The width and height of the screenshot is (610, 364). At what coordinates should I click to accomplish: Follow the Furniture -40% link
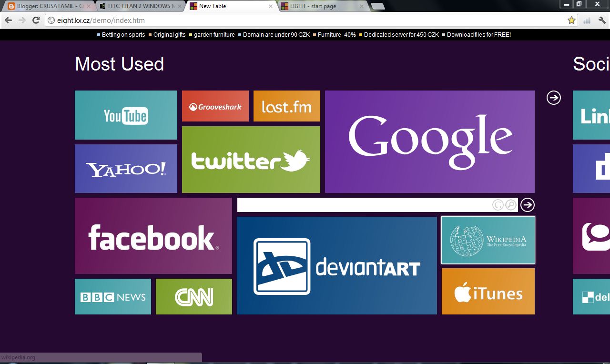click(x=337, y=35)
